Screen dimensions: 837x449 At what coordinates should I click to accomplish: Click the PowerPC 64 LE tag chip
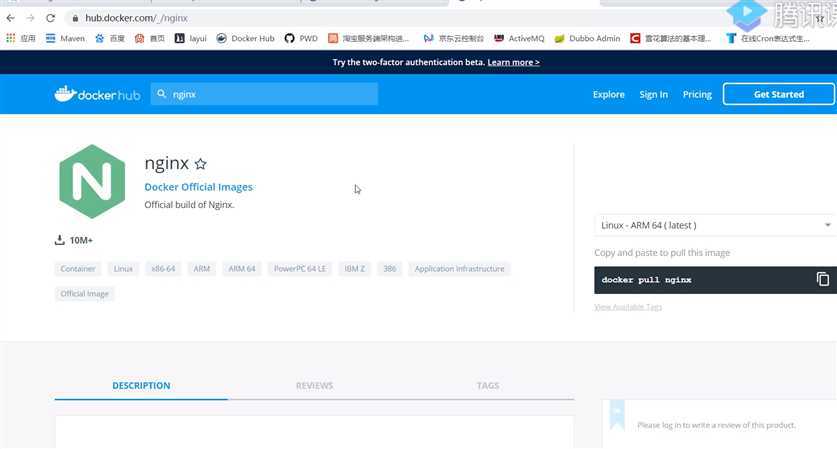(x=300, y=269)
